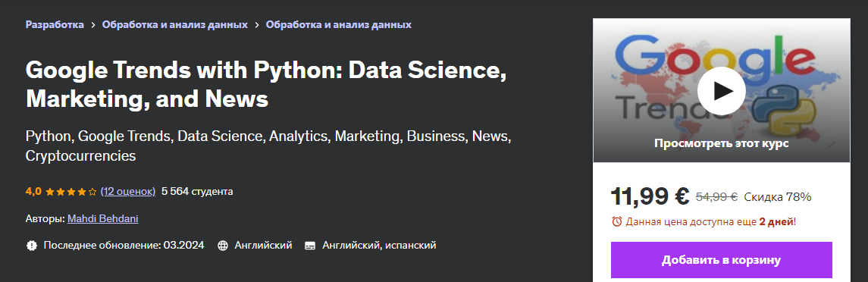Click the Google Trends course thumbnail
This screenshot has height=282, width=868.
721,91
